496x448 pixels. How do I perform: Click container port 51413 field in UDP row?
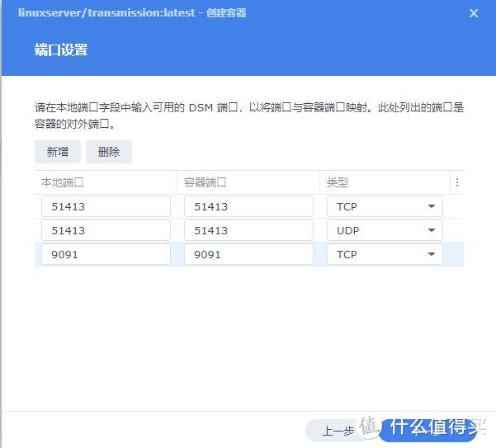coord(248,230)
